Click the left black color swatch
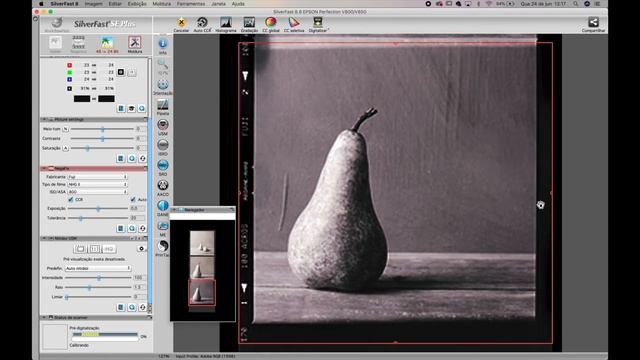The width and height of the screenshot is (640, 360). [82, 99]
